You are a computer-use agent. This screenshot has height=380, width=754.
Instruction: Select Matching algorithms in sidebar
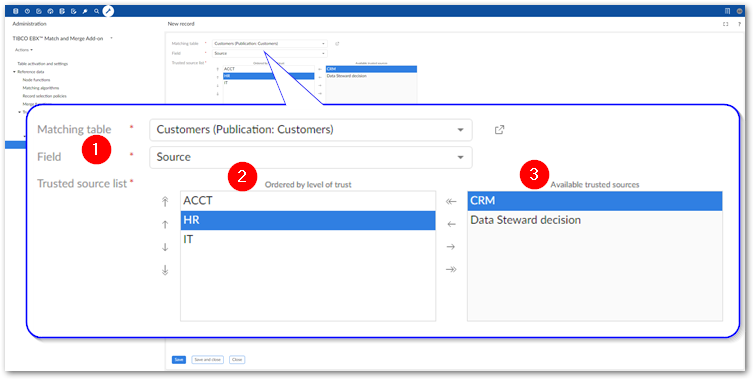(41, 88)
